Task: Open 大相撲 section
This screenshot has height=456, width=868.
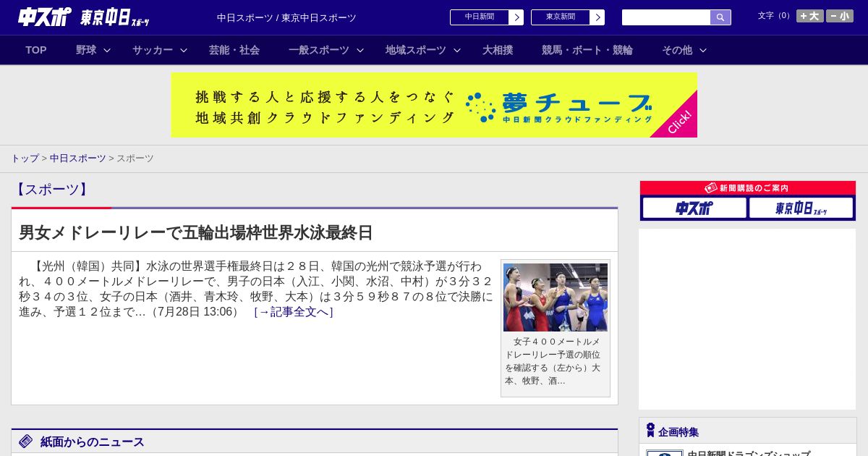Action: click(x=498, y=50)
